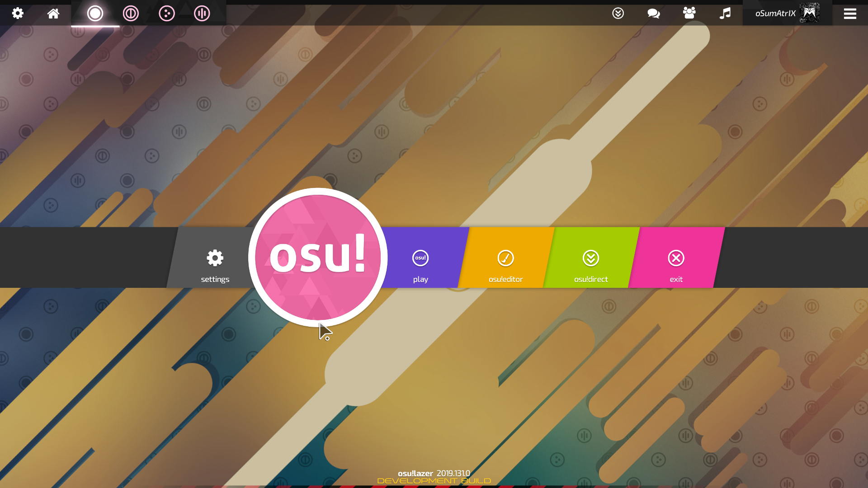Click the big pink osu! logo
This screenshot has width=868, height=488.
(318, 258)
